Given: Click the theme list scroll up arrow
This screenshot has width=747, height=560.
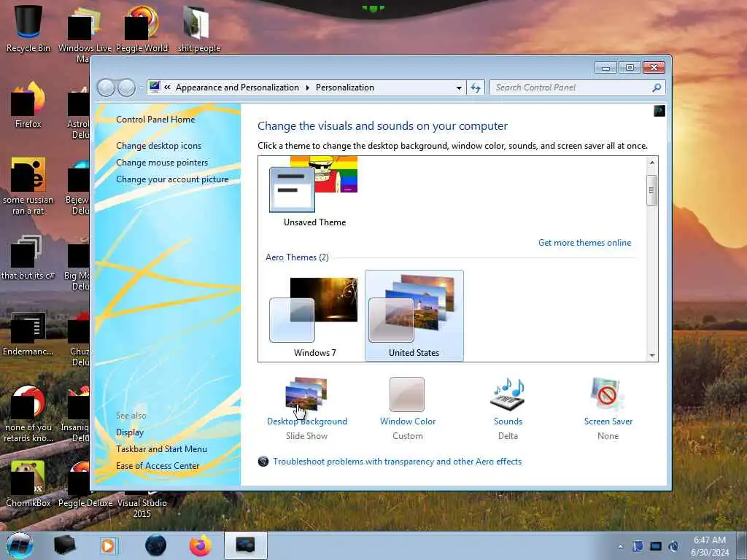Looking at the screenshot, I should click(652, 163).
